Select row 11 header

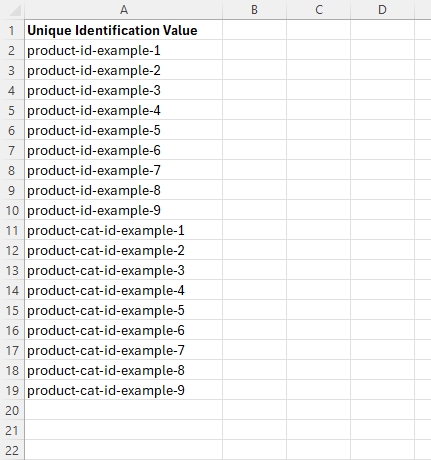click(x=12, y=230)
